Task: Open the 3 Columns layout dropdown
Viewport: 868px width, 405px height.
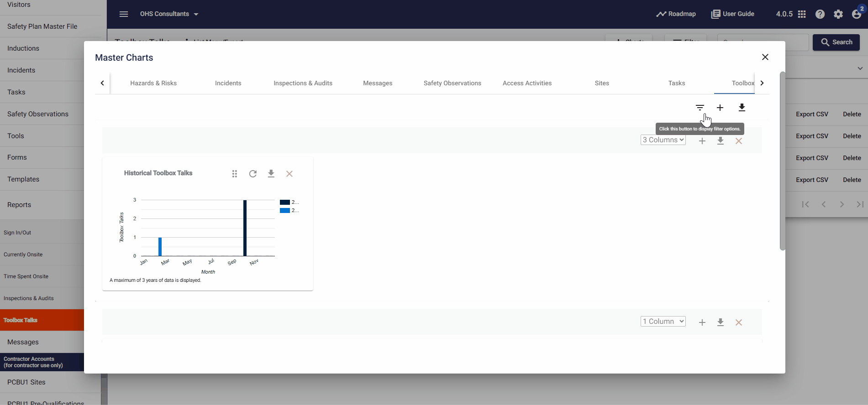Action: click(663, 140)
